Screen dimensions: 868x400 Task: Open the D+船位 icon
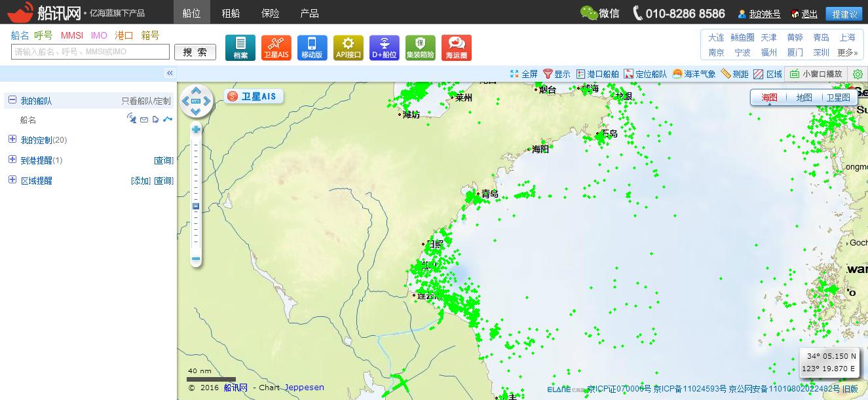tap(384, 47)
